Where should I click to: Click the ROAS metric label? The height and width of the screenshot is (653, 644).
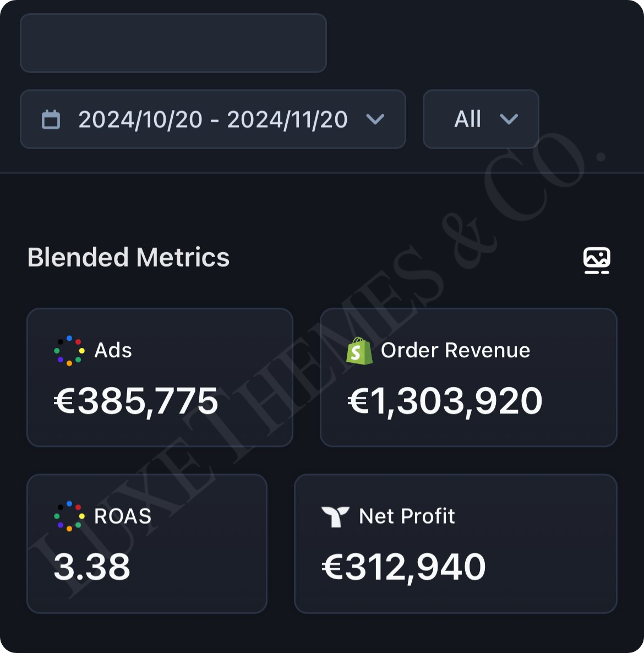tap(123, 516)
